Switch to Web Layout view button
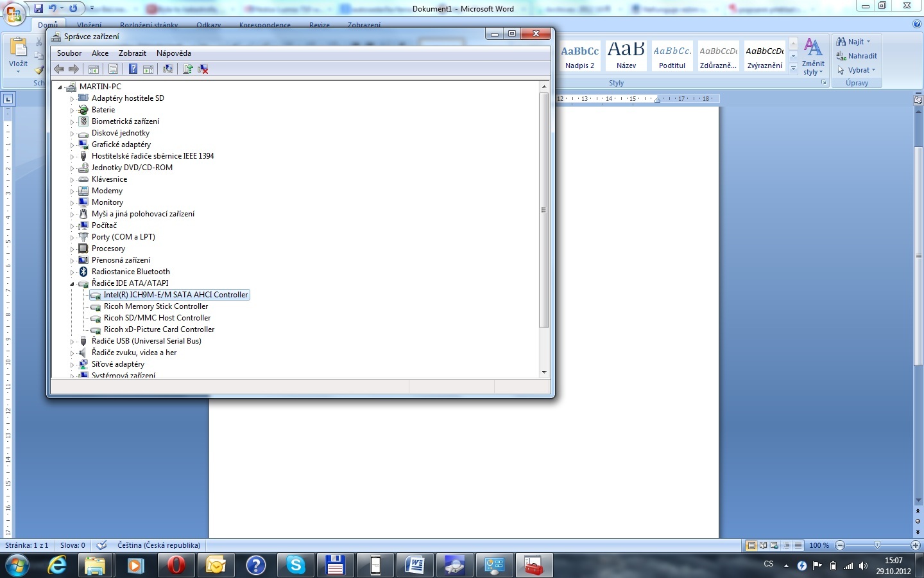Image resolution: width=924 pixels, height=578 pixels. coord(774,545)
